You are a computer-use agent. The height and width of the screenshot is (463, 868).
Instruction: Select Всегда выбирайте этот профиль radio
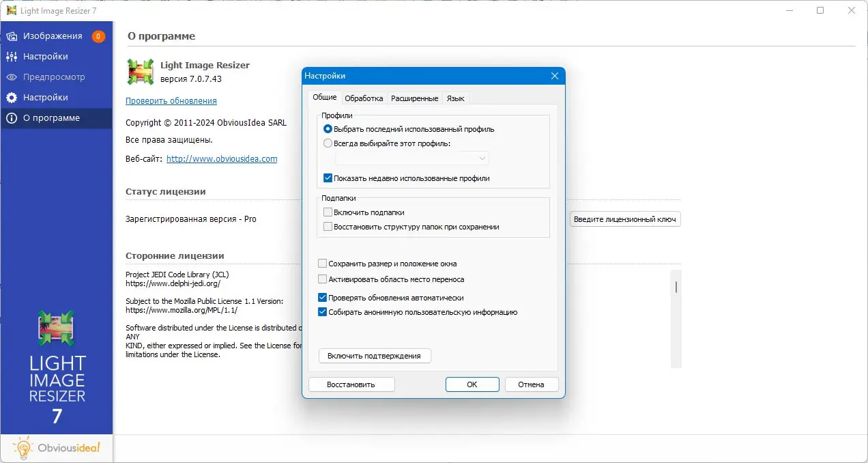coord(328,143)
